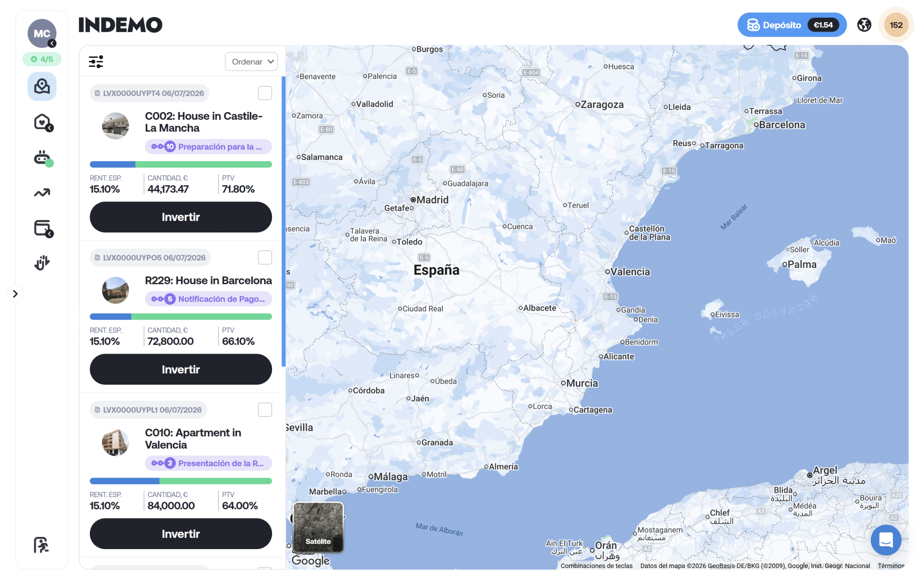The height and width of the screenshot is (578, 924).
Task: Click Invertir for C010 Apartment in Valencia
Action: point(181,534)
